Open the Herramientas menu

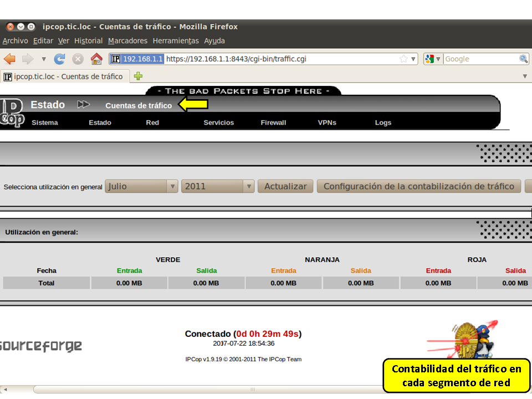pyautogui.click(x=176, y=41)
